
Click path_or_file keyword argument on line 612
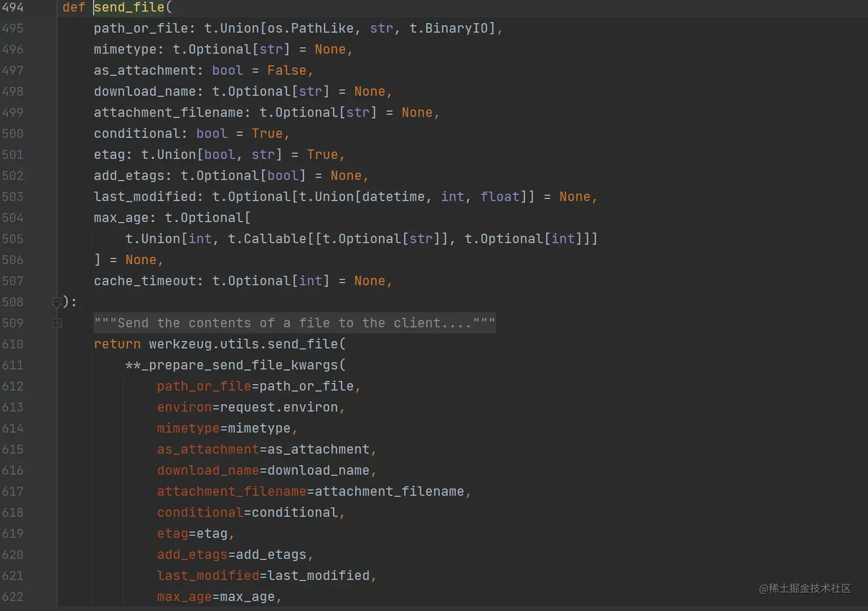click(x=204, y=386)
